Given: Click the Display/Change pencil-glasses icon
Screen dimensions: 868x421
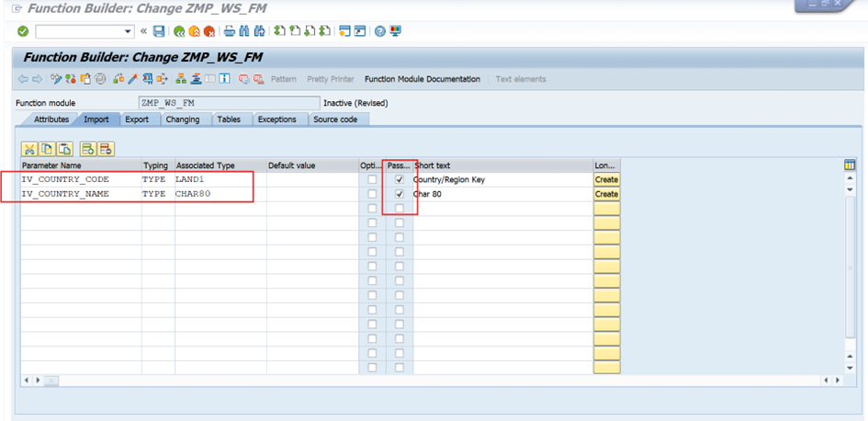Looking at the screenshot, I should [x=56, y=79].
